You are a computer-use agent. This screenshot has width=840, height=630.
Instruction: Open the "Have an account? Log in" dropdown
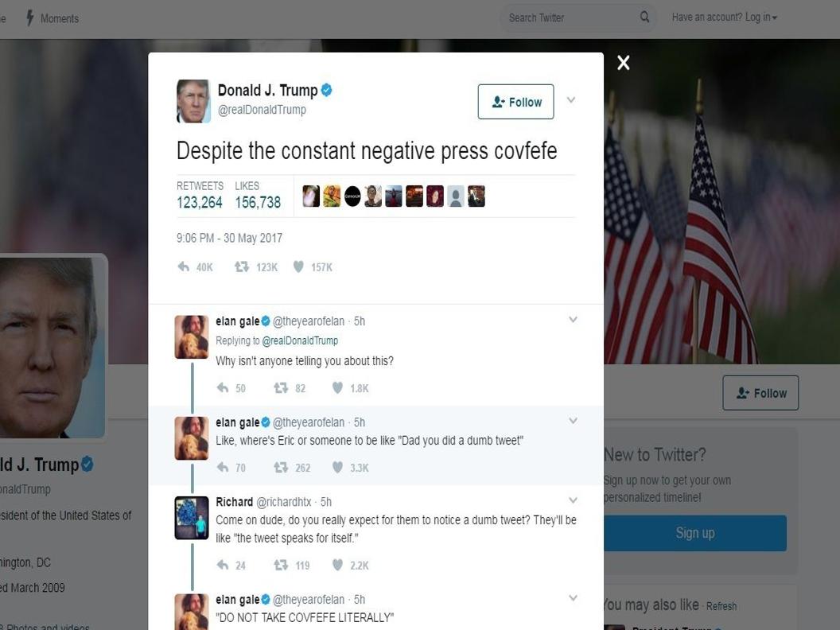tap(725, 17)
